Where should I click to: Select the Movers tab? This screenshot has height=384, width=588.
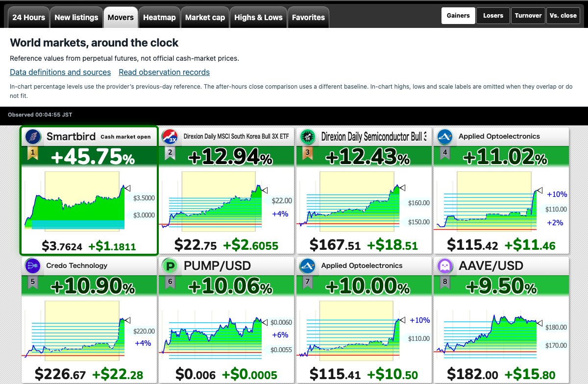121,18
